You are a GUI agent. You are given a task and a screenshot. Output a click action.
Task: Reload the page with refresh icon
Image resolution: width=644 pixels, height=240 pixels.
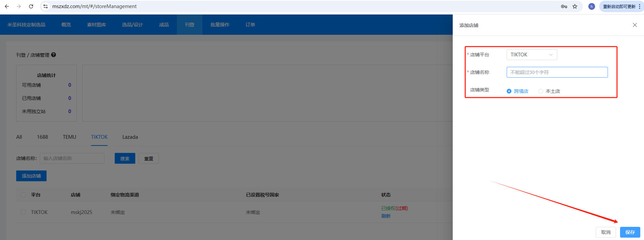tap(31, 6)
